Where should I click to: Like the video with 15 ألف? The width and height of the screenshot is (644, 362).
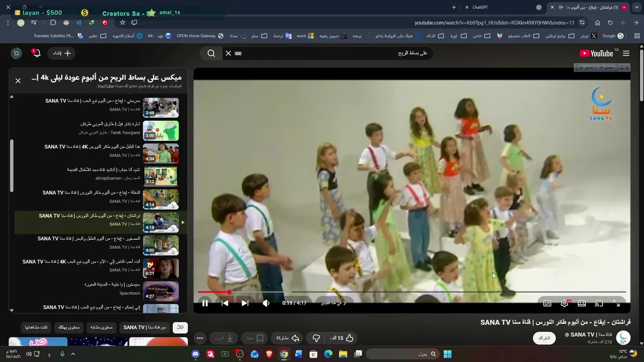tap(342, 338)
